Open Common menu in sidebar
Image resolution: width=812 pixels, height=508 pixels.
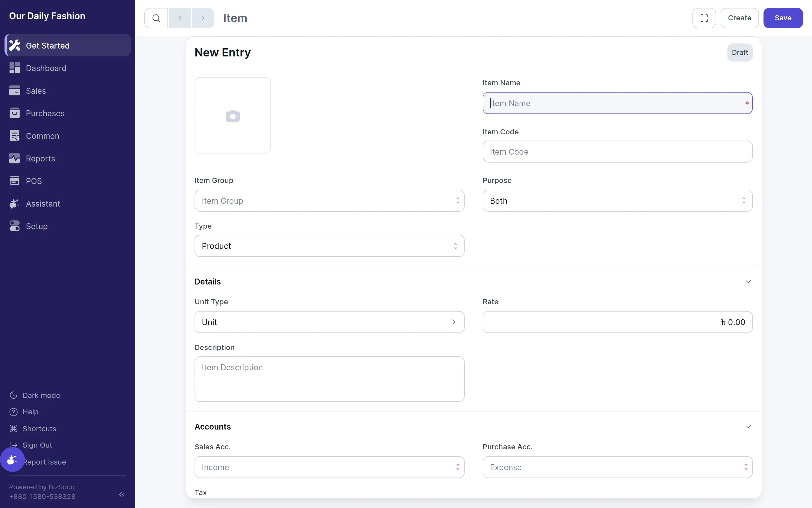68,136
